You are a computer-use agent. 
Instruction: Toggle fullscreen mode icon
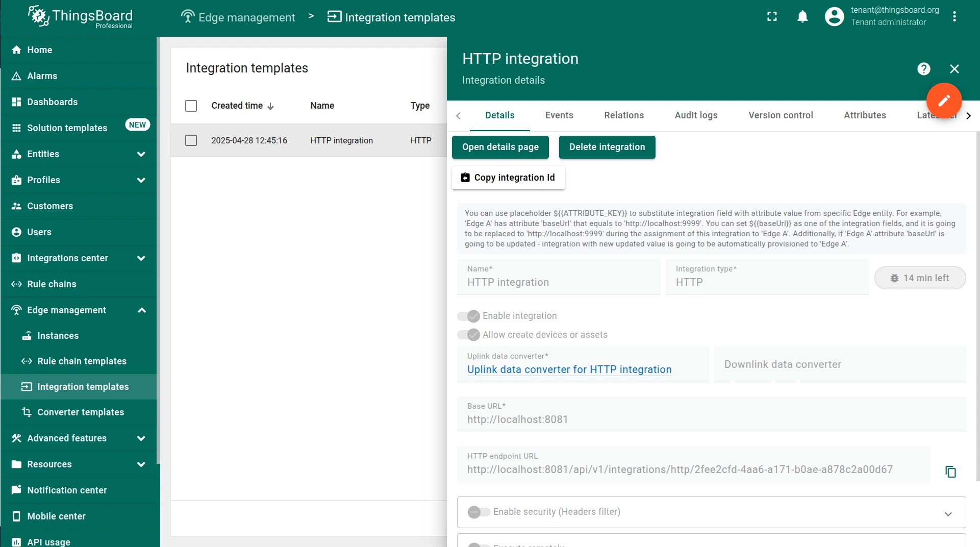pyautogui.click(x=772, y=17)
